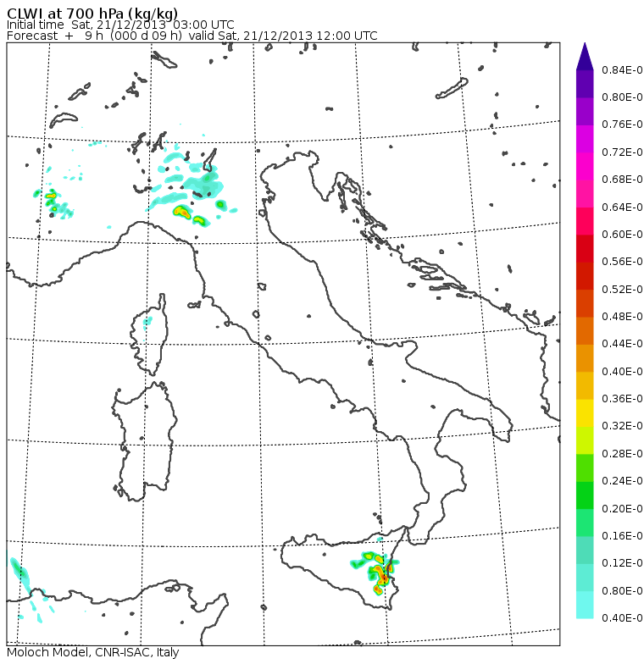Click the cloud water patch over eastern Sicily
Screen dimensions: 644x664
(376, 573)
